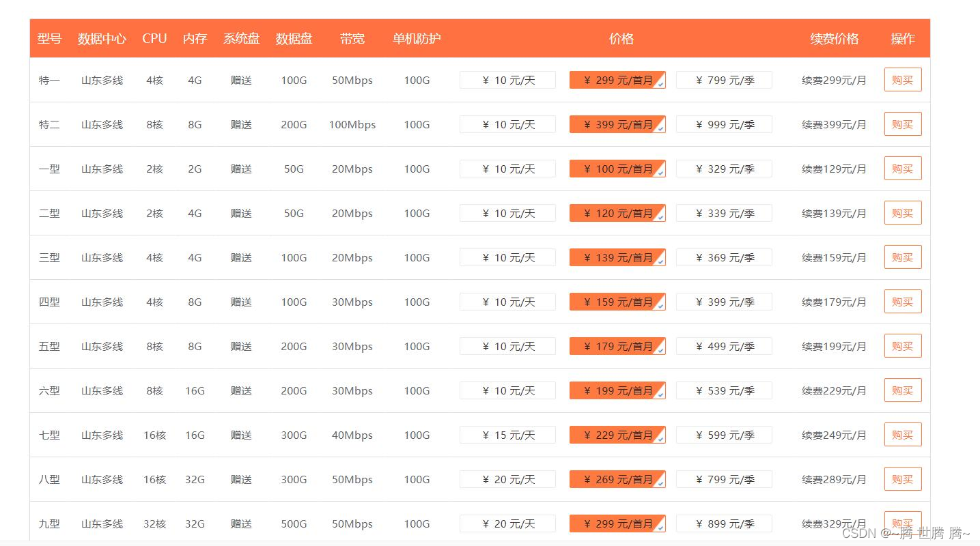Select 399元/季 price for 四型

click(x=724, y=302)
